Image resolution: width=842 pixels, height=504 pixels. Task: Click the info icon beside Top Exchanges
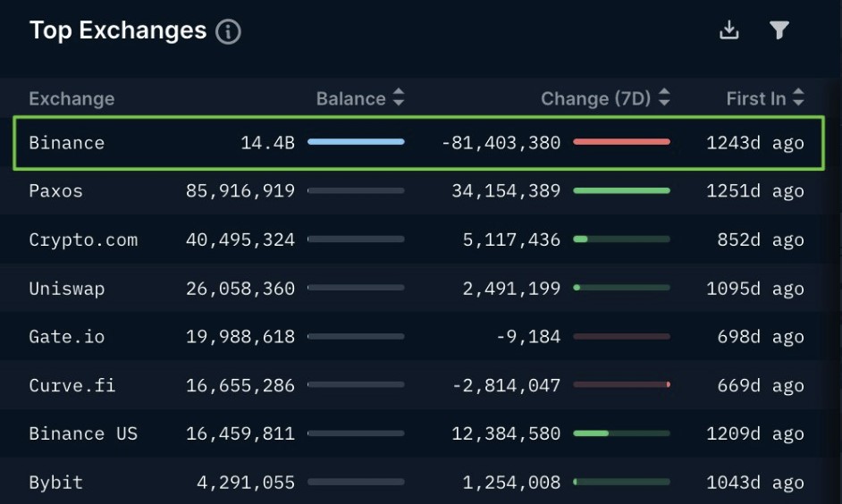(x=228, y=32)
